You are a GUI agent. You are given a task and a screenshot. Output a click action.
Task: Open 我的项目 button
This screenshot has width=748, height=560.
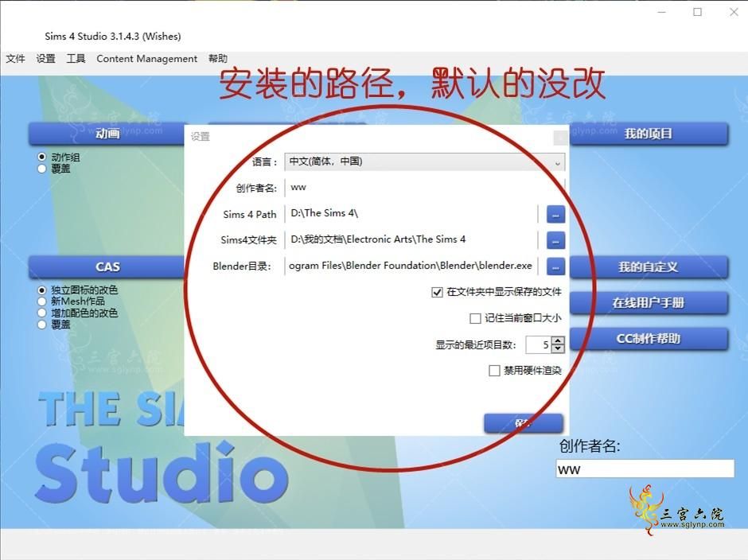[649, 134]
